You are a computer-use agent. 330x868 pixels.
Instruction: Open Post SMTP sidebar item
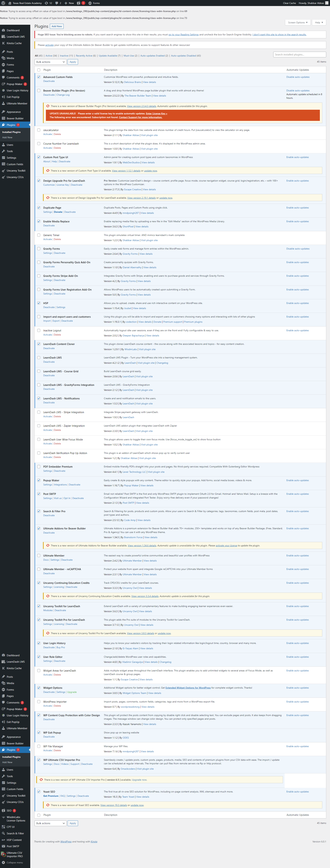pos(13,846)
